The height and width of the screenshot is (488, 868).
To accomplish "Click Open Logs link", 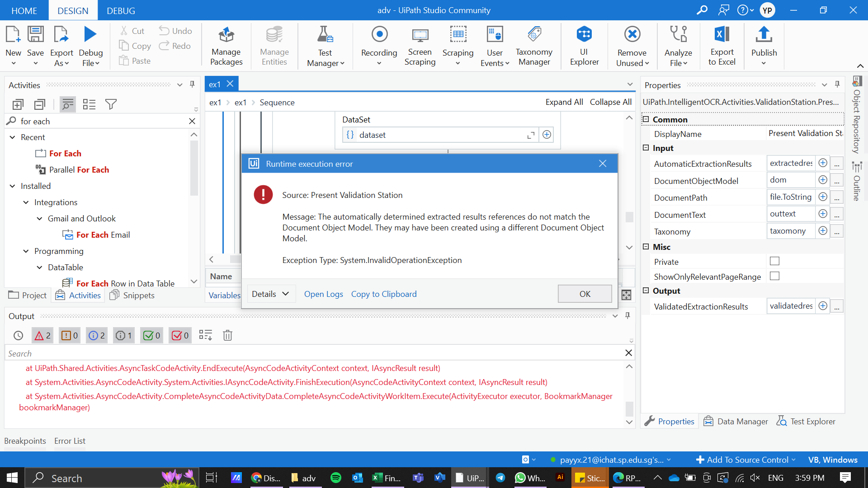I will (323, 294).
